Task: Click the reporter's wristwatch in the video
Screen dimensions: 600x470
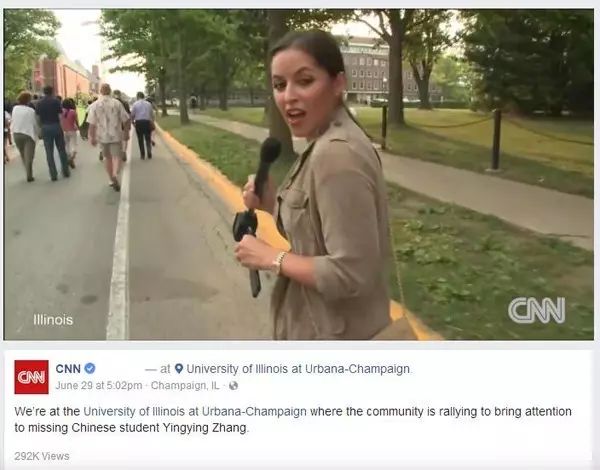Action: click(x=279, y=263)
